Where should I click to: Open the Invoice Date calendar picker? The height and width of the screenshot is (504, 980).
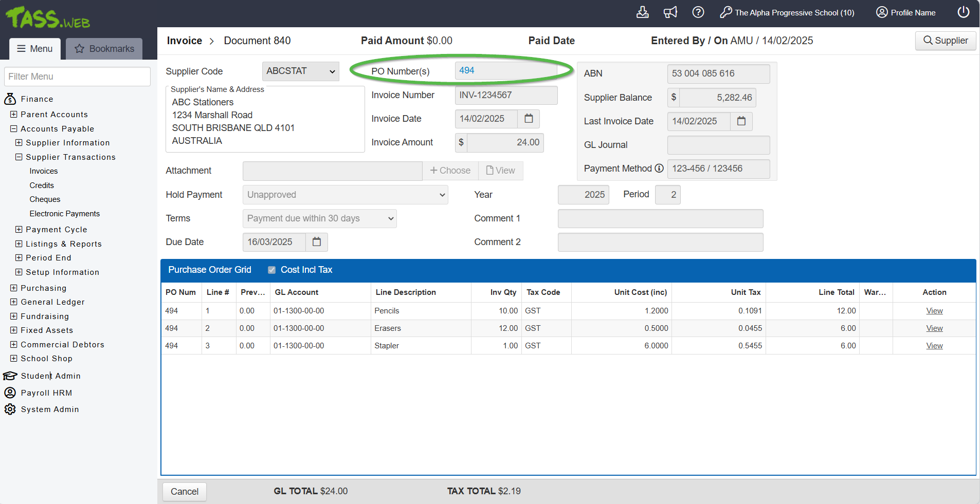pyautogui.click(x=528, y=119)
